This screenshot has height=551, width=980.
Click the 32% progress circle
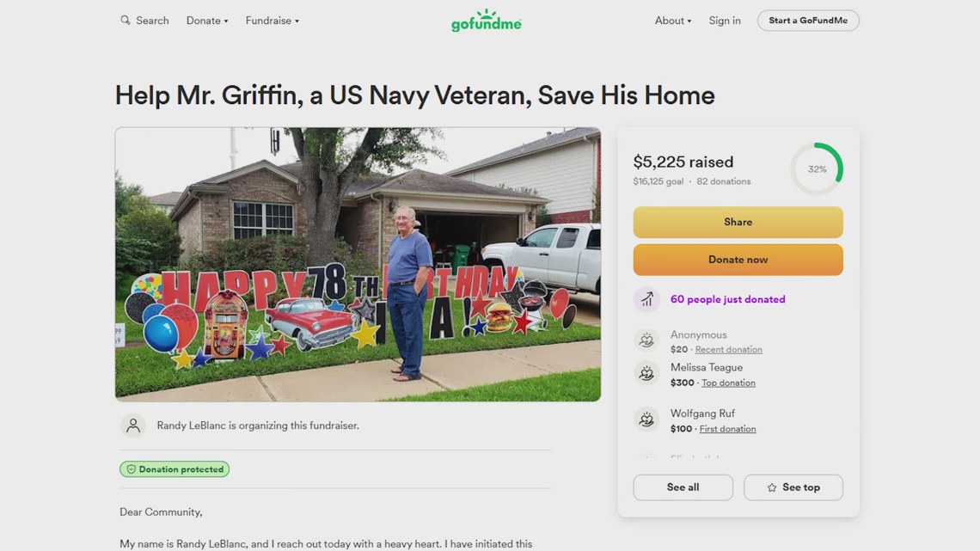(x=817, y=168)
